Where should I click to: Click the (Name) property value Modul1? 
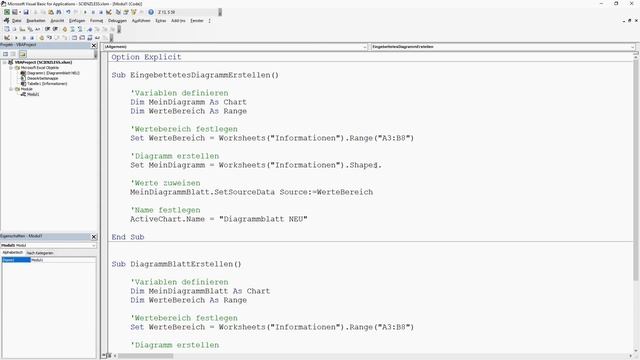63,260
